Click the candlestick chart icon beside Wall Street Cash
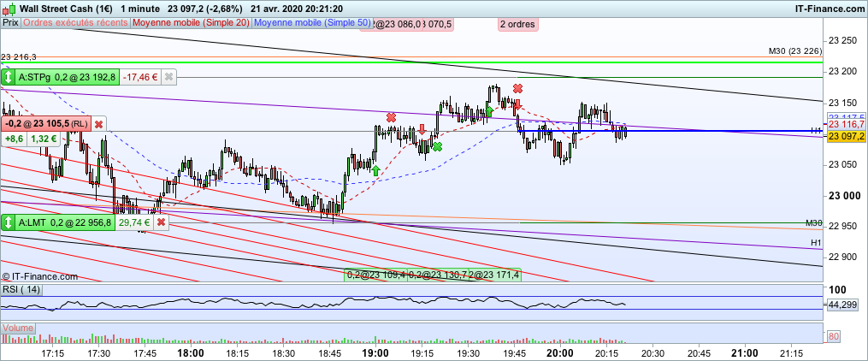 (9, 9)
